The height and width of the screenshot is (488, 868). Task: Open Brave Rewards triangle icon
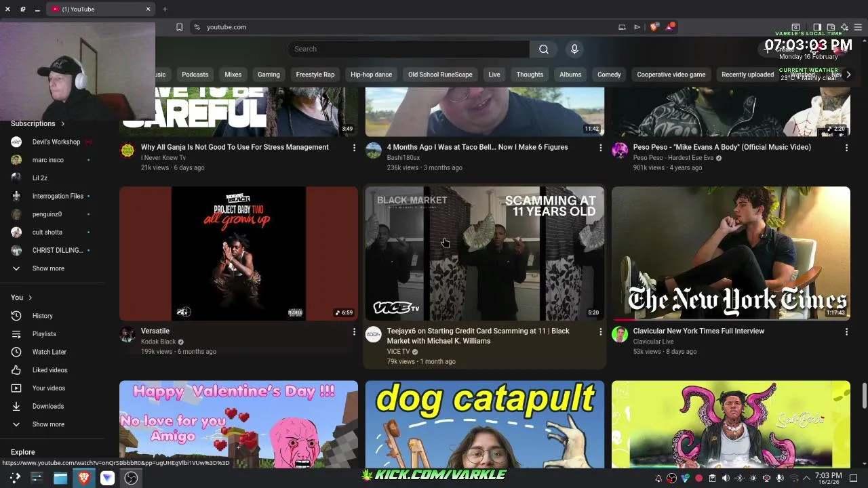coord(671,27)
